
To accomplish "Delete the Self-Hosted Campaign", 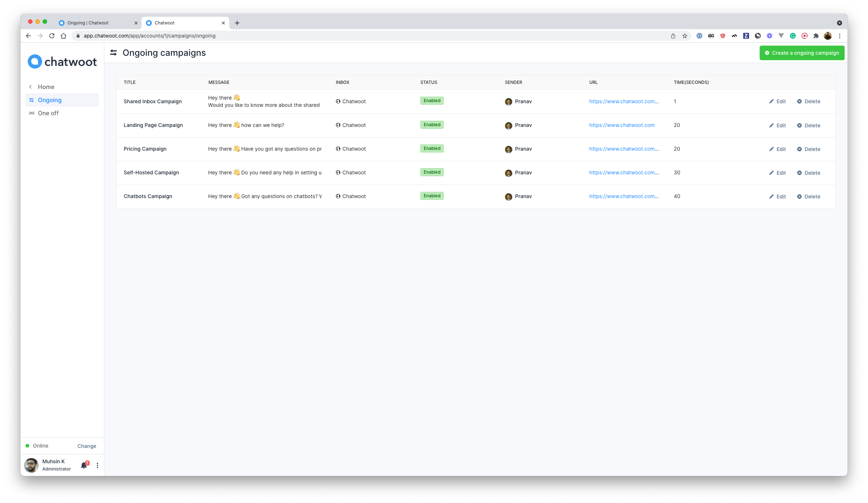I will [x=809, y=173].
